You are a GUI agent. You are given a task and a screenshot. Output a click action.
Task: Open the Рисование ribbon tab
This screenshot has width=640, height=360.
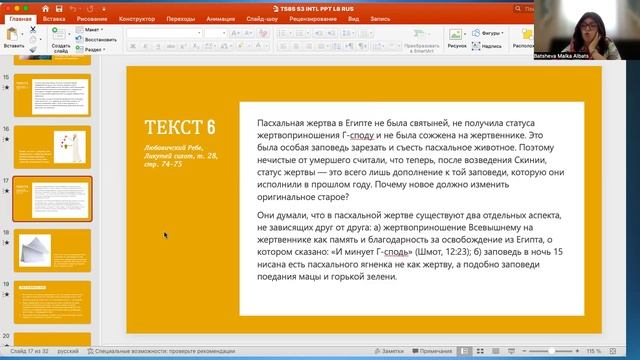(92, 19)
